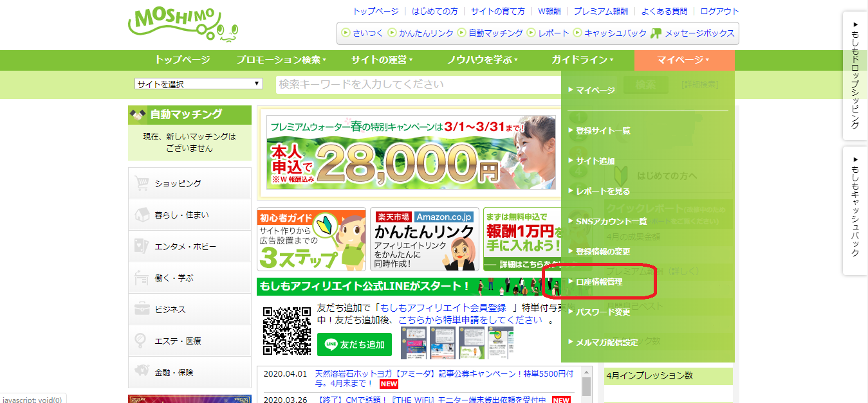Click the LINE icon on 友だち追加 button
This screenshot has width=868, height=403.
tap(332, 345)
